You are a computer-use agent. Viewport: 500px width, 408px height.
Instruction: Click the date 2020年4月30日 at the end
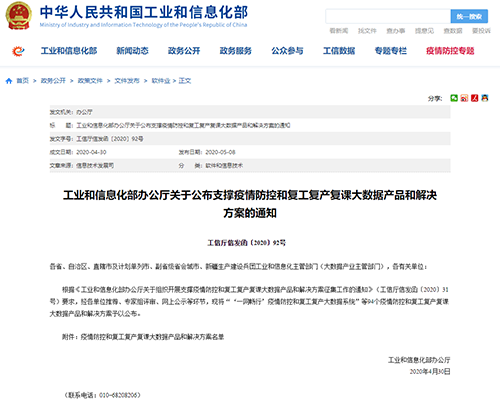click(x=430, y=372)
